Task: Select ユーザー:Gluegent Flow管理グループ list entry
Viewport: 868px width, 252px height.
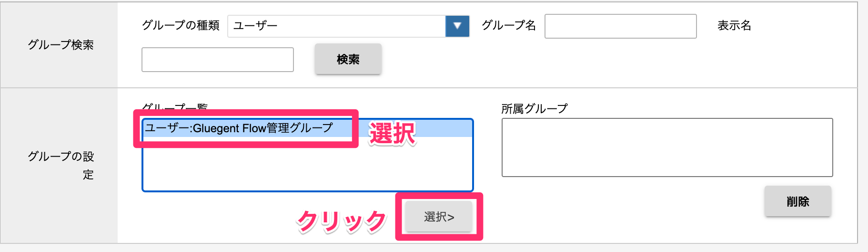Action: 239,128
